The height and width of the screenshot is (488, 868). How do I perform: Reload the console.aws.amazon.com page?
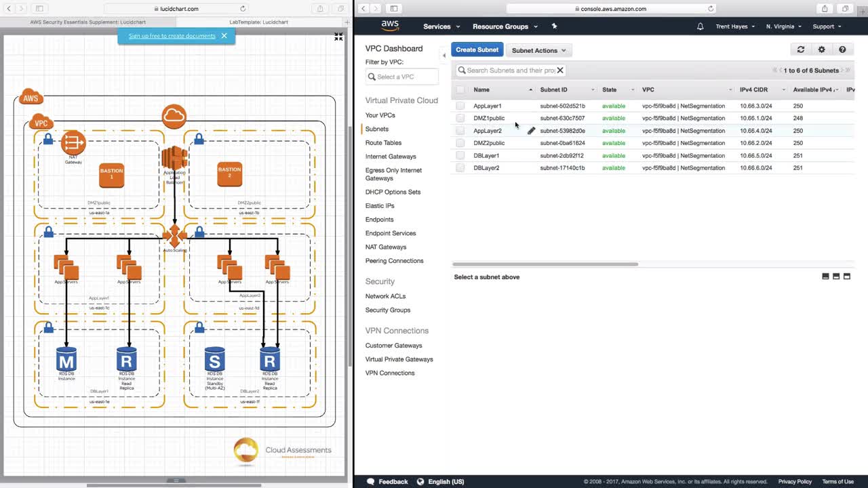pos(711,9)
